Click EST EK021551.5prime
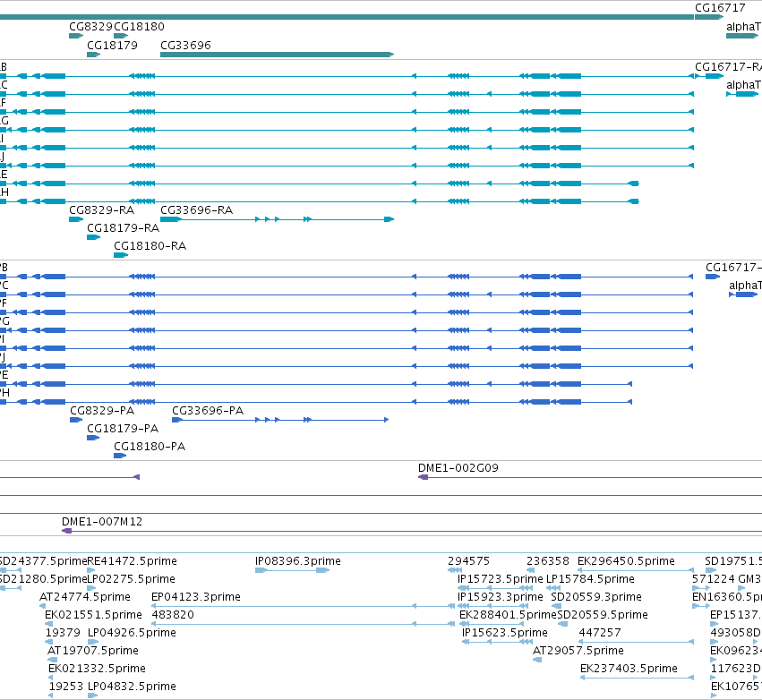 tap(94, 615)
